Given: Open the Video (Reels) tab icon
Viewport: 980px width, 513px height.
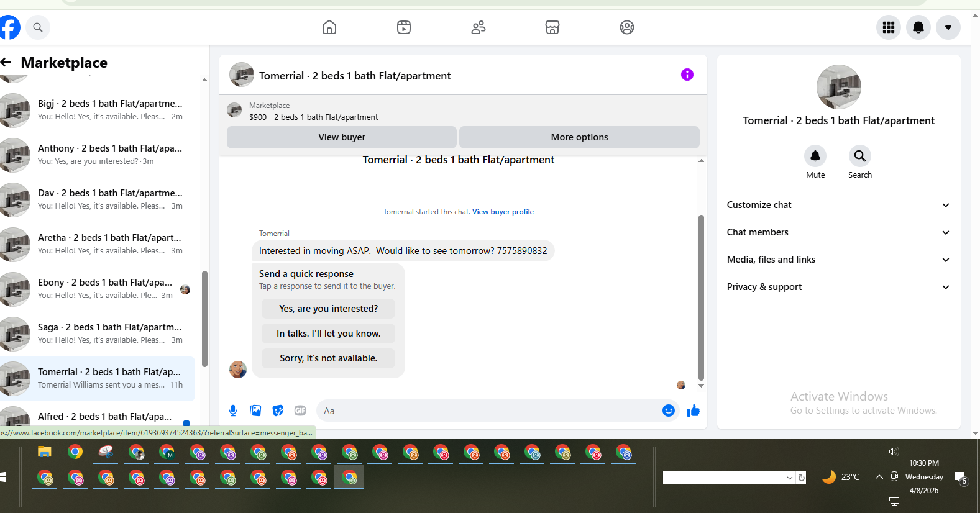Looking at the screenshot, I should (404, 27).
